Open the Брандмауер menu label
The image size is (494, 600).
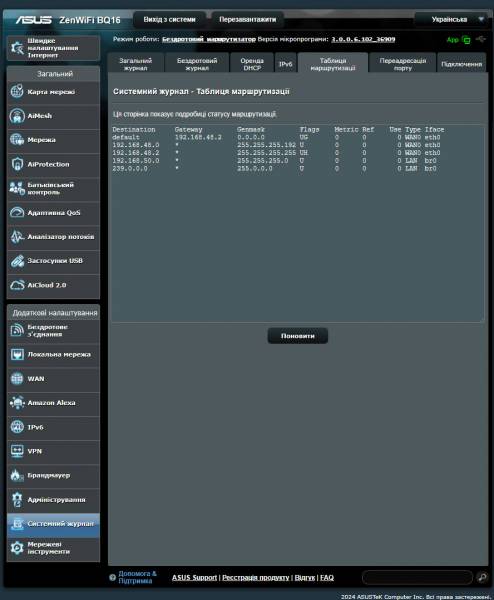click(49, 475)
